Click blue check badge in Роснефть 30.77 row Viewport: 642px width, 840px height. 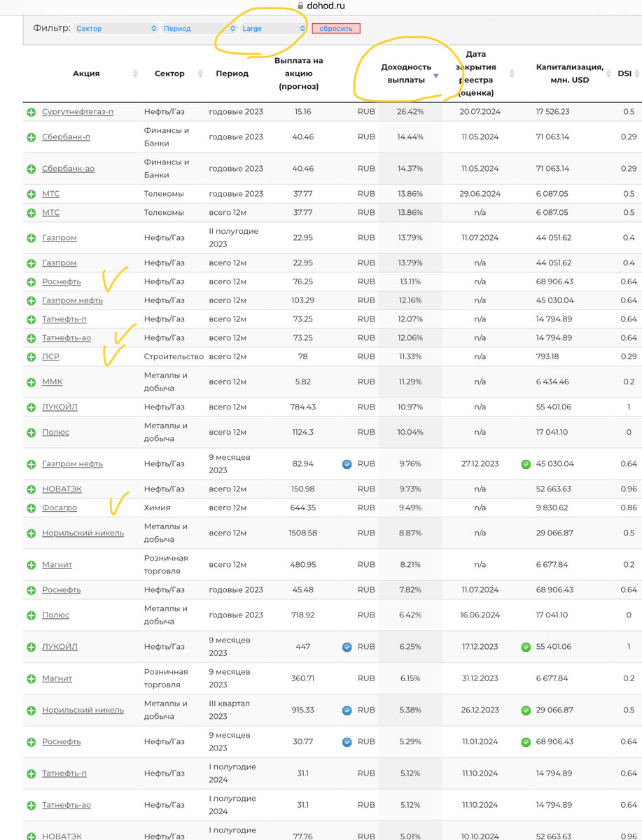coord(347,742)
